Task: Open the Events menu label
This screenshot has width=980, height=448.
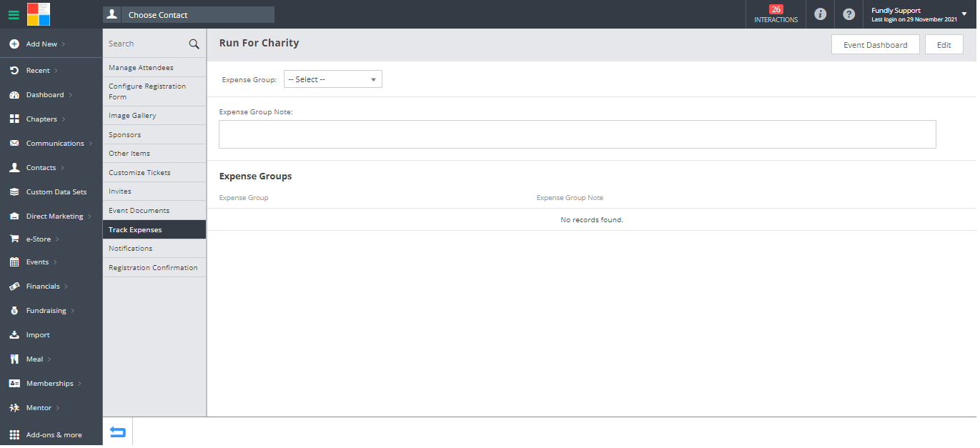Action: 38,262
